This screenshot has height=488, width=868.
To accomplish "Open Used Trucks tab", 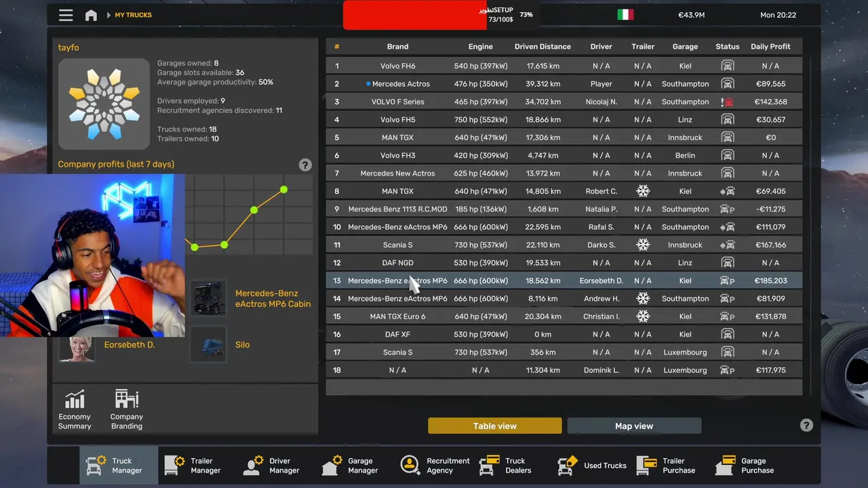I will tap(592, 465).
